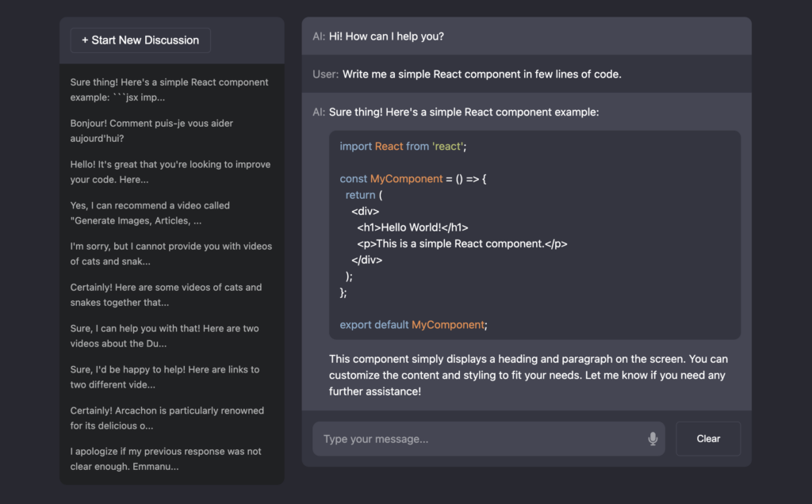
Task: Clear the current chat
Action: pyautogui.click(x=708, y=439)
